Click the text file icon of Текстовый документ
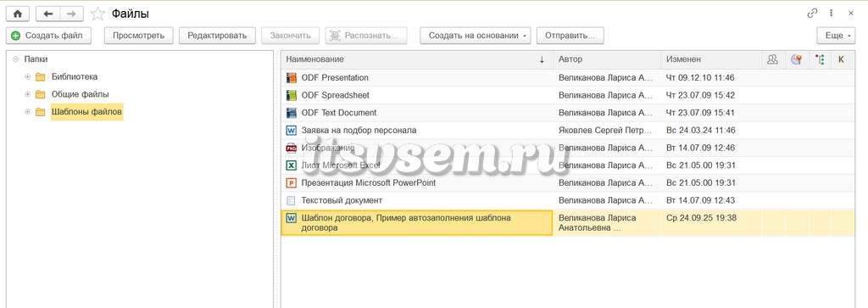This screenshot has width=868, height=308. pyautogui.click(x=292, y=200)
